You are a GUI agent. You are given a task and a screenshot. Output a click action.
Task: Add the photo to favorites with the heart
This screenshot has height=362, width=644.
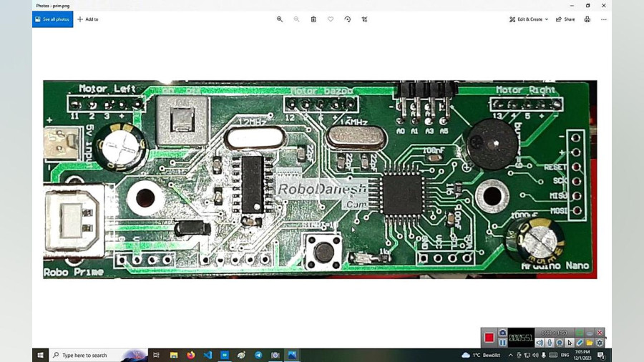(331, 19)
